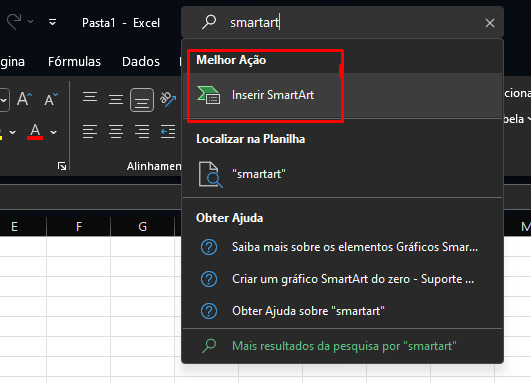Apply the red font color
This screenshot has height=383, width=531.
click(35, 132)
